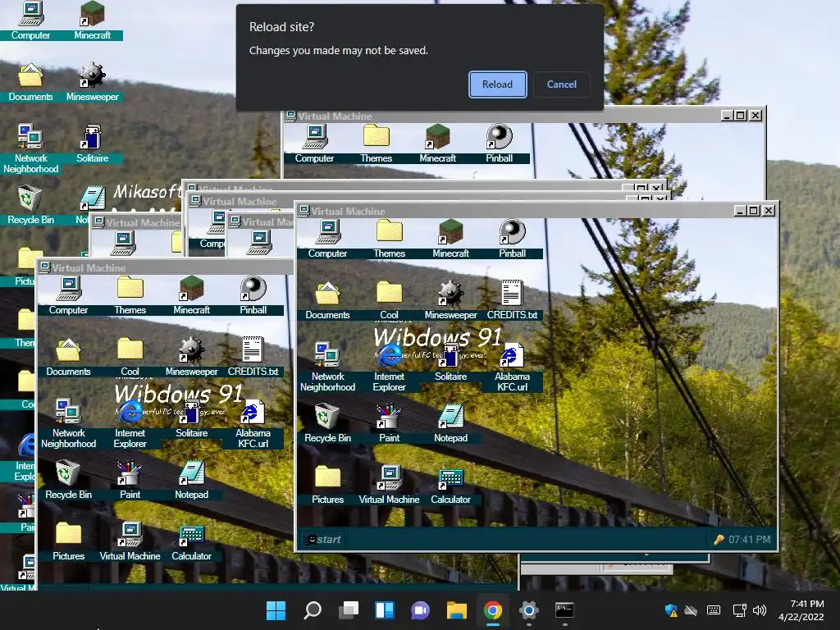Open Documents in front Virtual Machine window
The width and height of the screenshot is (840, 630).
tap(327, 300)
